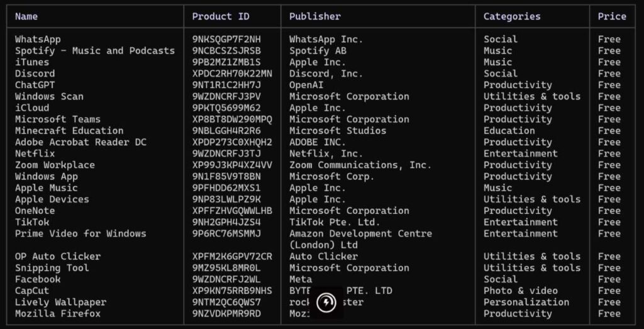Click the Zoom Communications, Inc. publisher
The height and width of the screenshot is (329, 644).
coord(360,165)
